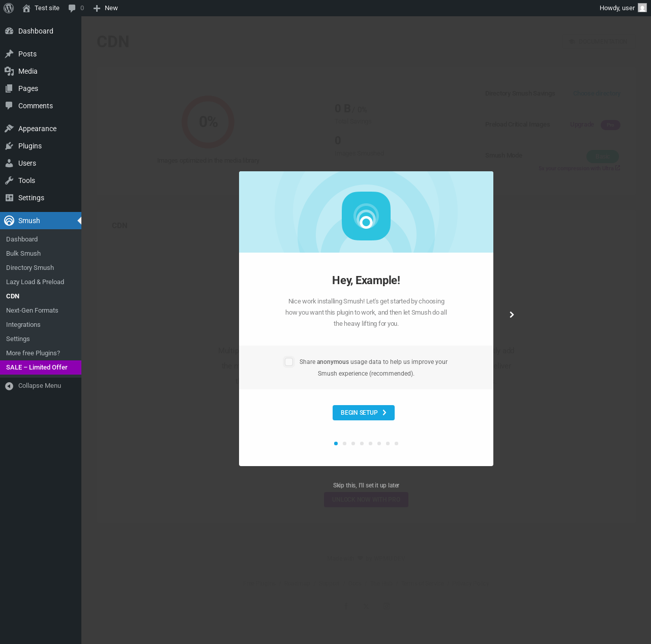Click the Posts pin icon

(x=9, y=54)
